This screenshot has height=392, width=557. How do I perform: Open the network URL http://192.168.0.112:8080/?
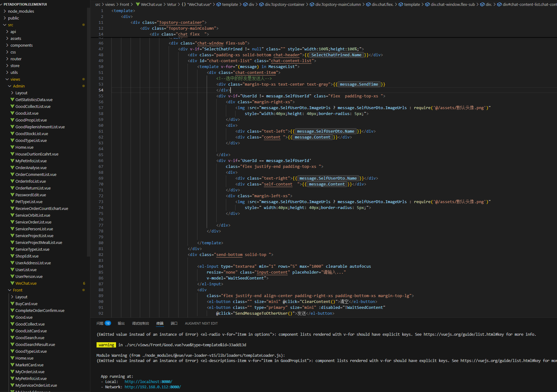point(153,387)
